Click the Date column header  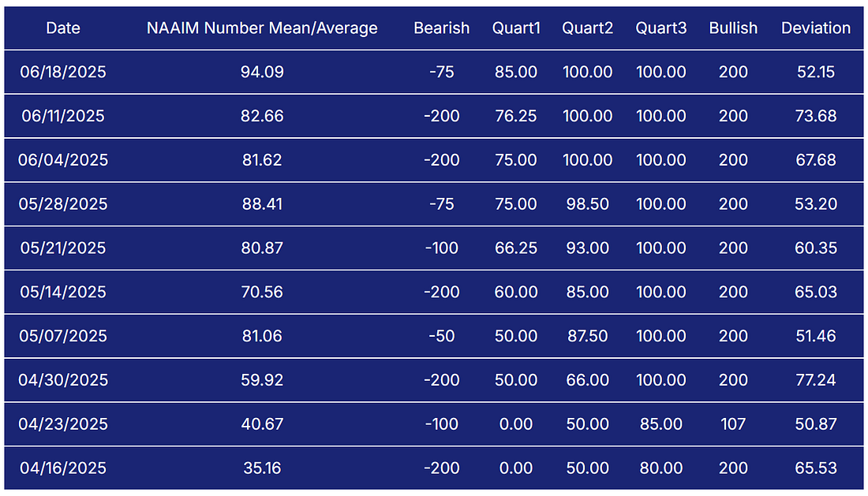pyautogui.click(x=63, y=28)
